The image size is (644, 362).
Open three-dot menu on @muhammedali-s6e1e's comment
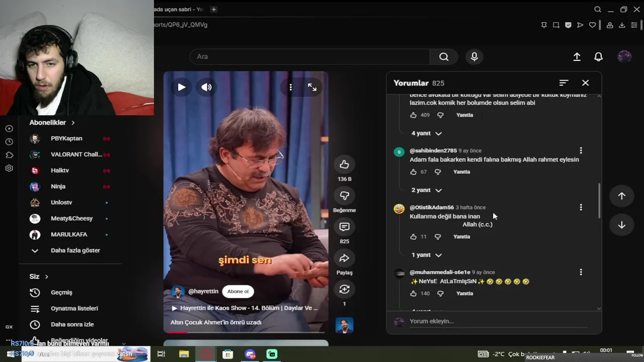[x=581, y=272]
